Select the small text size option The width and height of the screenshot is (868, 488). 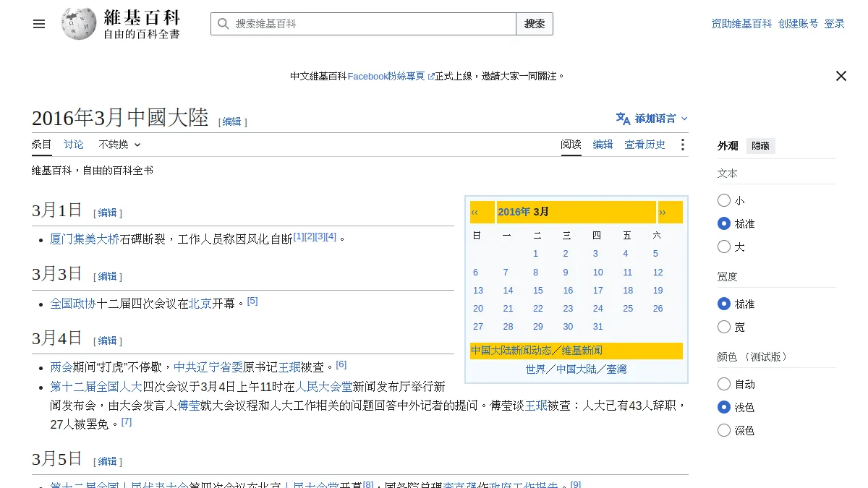724,200
